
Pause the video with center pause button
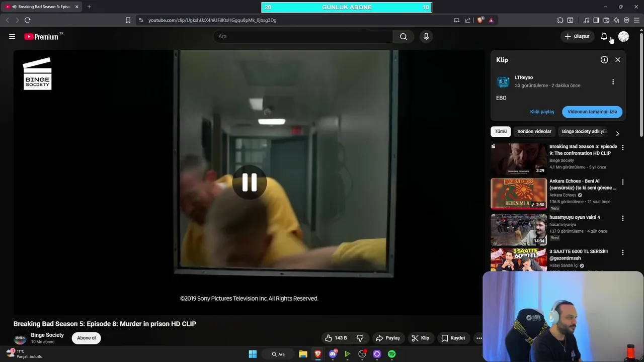[x=249, y=183]
